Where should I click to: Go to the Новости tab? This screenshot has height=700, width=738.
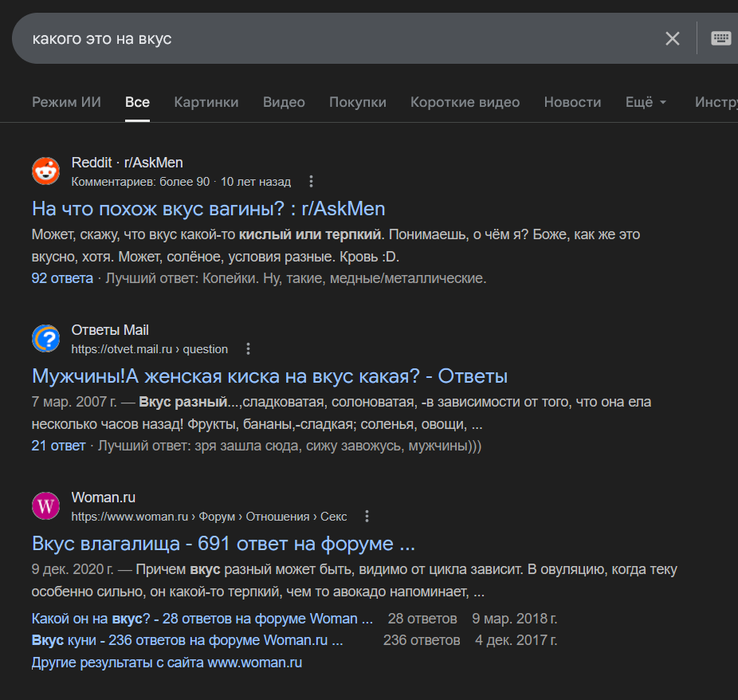[572, 102]
